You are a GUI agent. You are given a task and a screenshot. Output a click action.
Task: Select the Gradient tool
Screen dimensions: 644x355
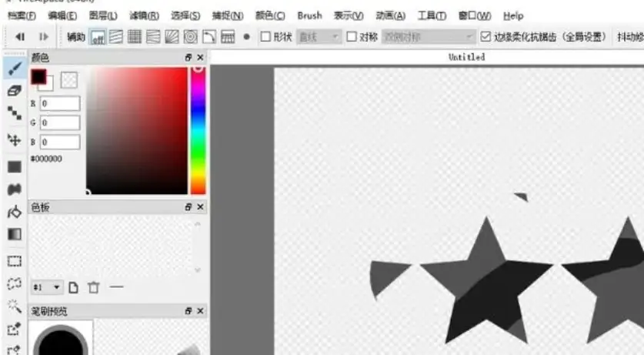click(15, 235)
